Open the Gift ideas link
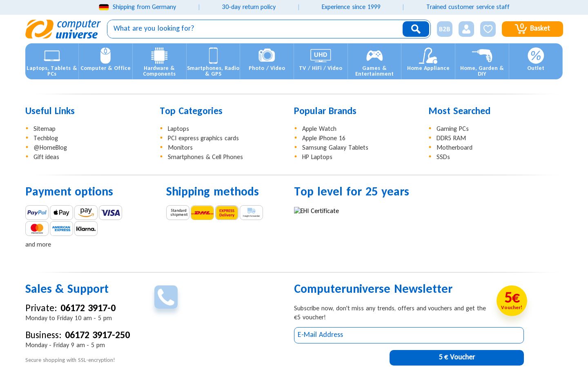Screen dimensions: 588x368 46,157
